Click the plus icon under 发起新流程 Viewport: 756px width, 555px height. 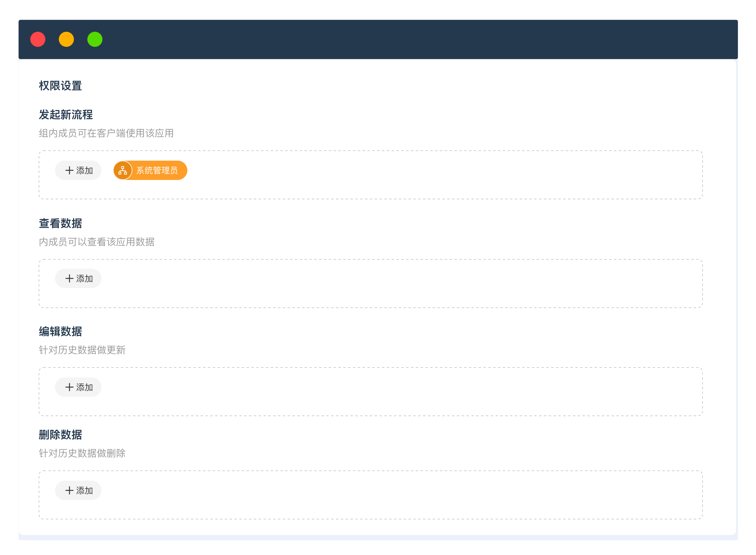tap(69, 170)
